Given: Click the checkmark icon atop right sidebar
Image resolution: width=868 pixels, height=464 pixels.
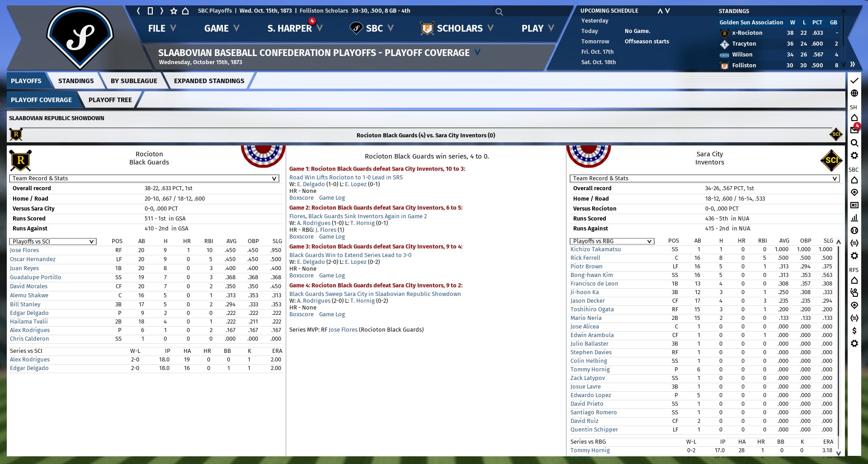Looking at the screenshot, I should click(854, 81).
